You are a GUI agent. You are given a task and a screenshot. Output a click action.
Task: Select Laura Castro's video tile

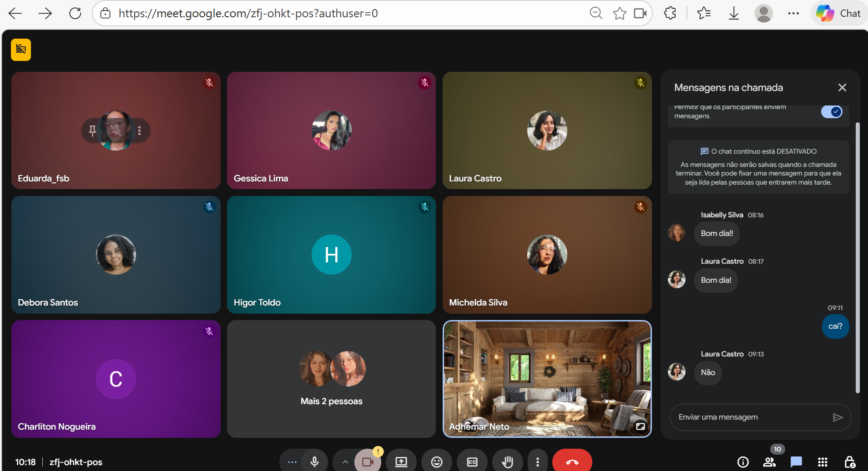pyautogui.click(x=547, y=130)
